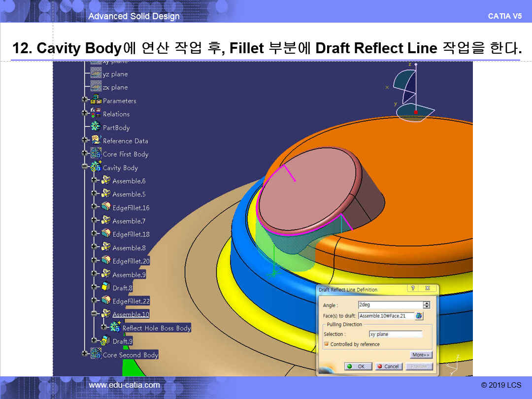
Task: Click the Faces to draft selection icon
Action: (419, 316)
